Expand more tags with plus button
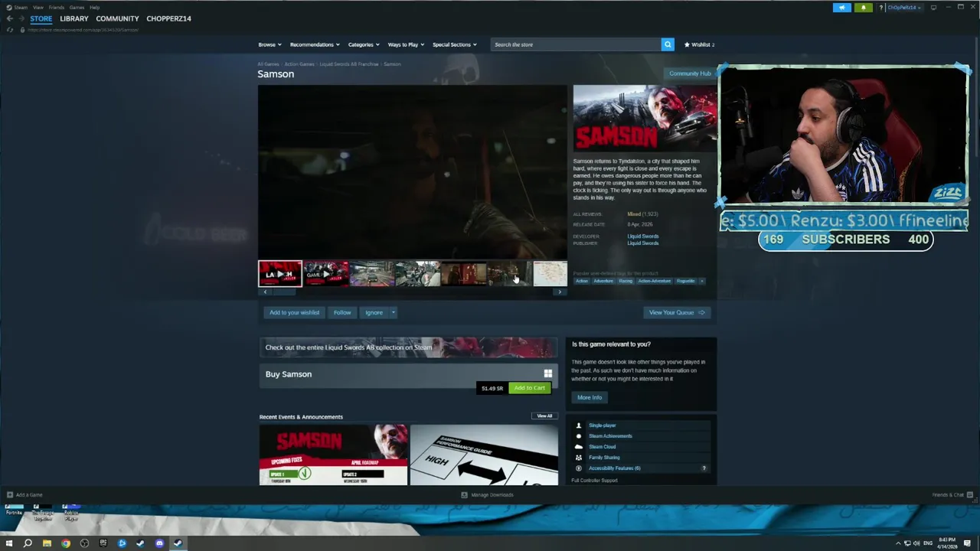The width and height of the screenshot is (980, 551). pos(701,281)
